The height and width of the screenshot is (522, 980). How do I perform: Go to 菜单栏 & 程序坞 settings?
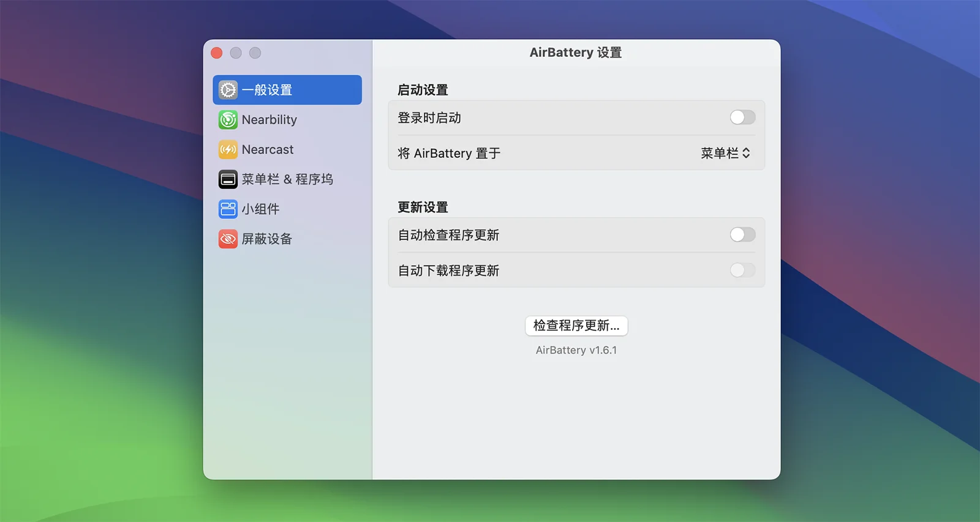(x=287, y=179)
